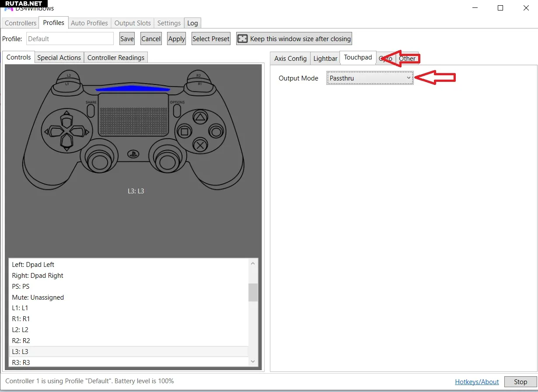Select the Touchpad tab
Image resolution: width=538 pixels, height=392 pixels.
click(x=358, y=58)
